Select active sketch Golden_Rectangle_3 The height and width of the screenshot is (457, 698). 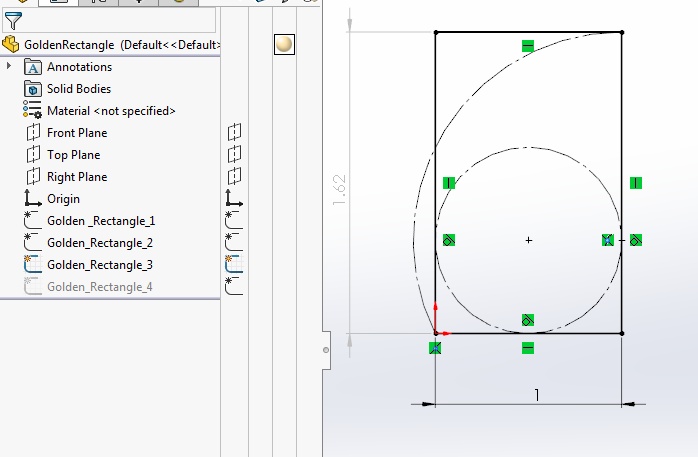coord(100,265)
